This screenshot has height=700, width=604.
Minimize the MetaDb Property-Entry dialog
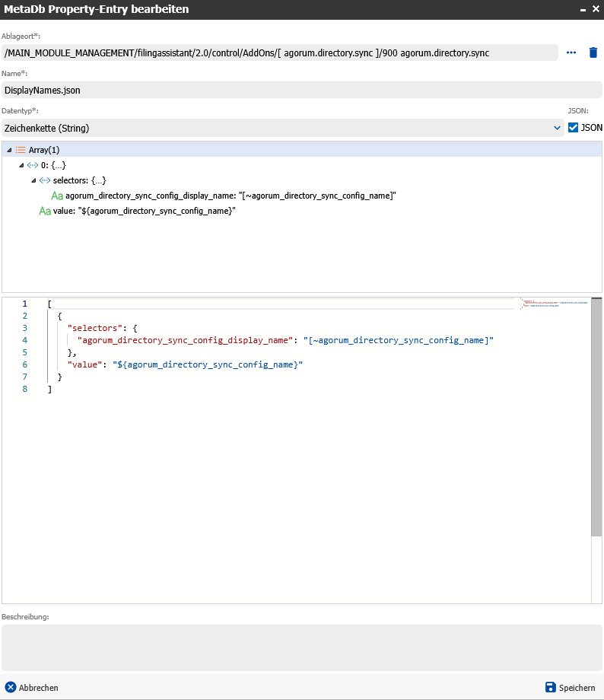(583, 9)
